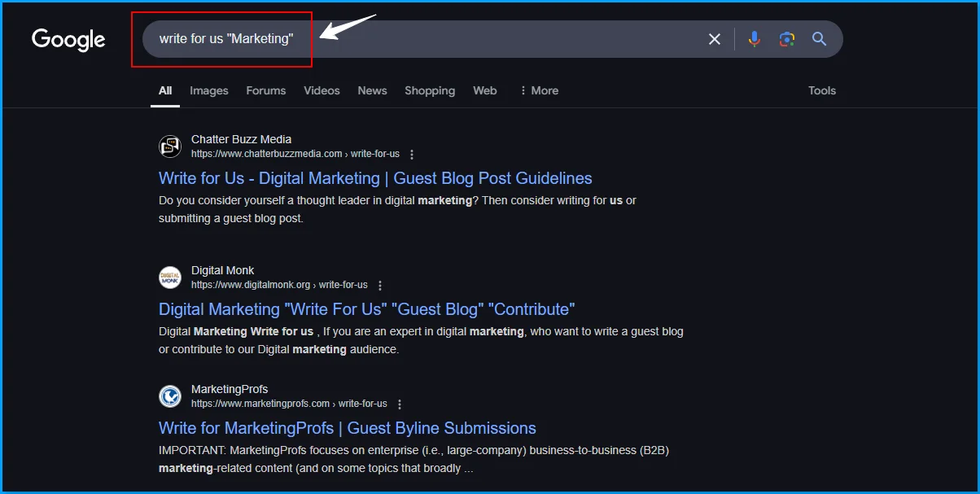Screen dimensions: 980x494
Task: Open Google Lens image search icon
Action: pyautogui.click(x=786, y=39)
